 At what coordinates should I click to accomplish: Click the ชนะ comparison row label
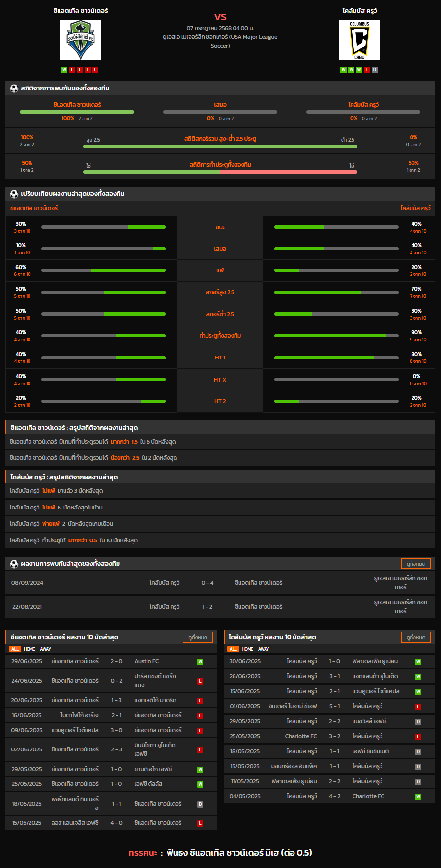pyautogui.click(x=220, y=227)
